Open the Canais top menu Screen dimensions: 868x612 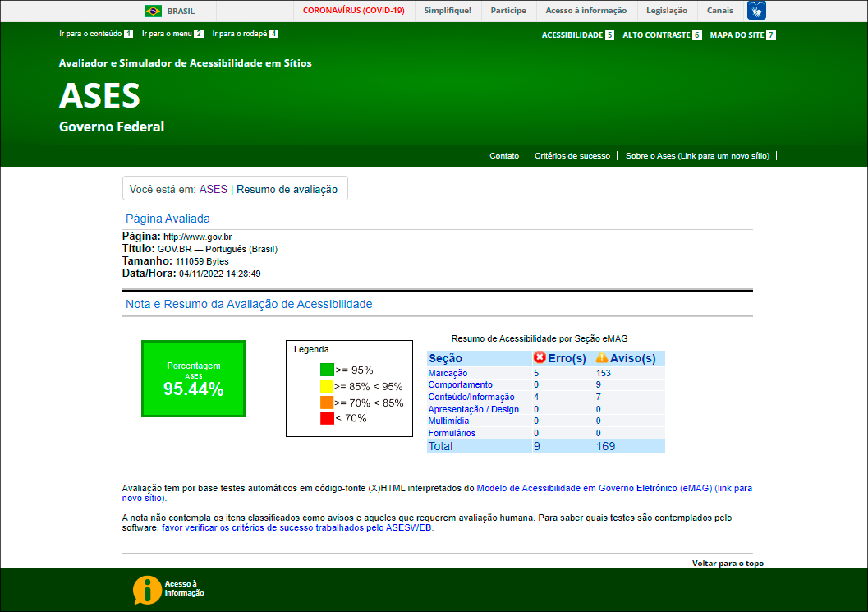[x=720, y=11]
